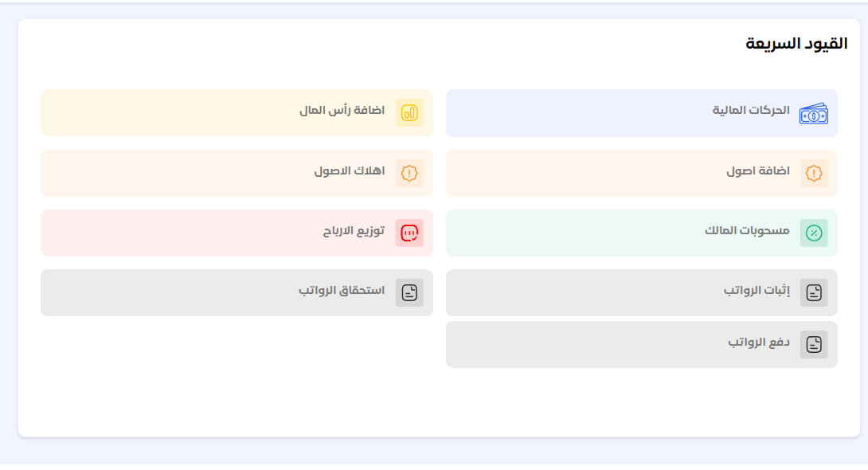
Task: Select the اهلاك الاصول label
Action: (349, 171)
